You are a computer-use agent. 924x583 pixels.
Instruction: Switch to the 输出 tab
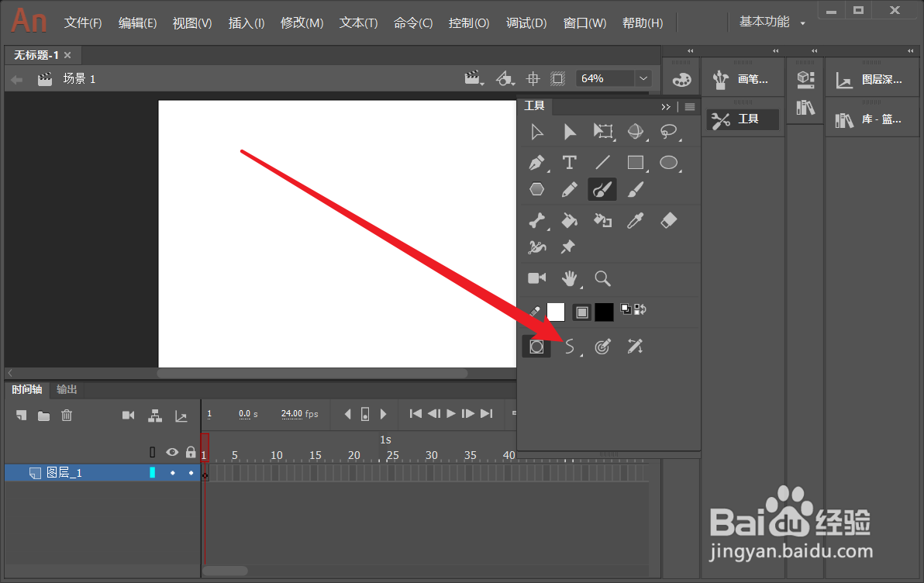pyautogui.click(x=67, y=390)
